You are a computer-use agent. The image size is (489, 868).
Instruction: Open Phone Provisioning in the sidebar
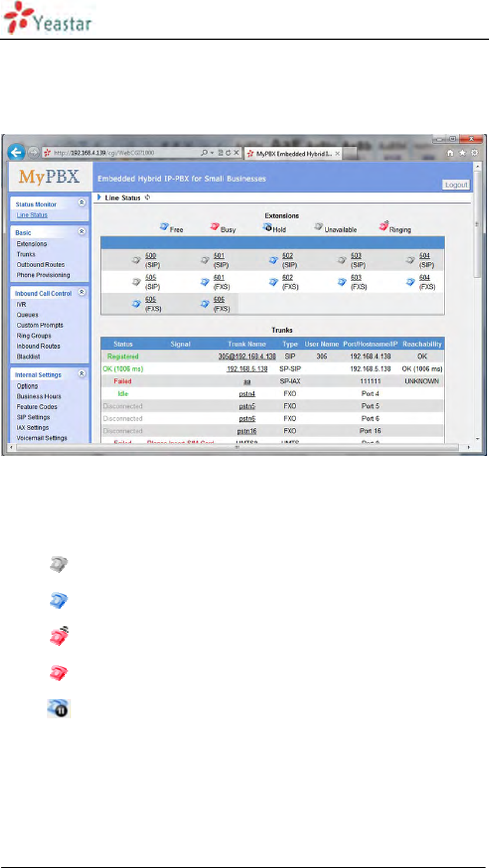[43, 275]
